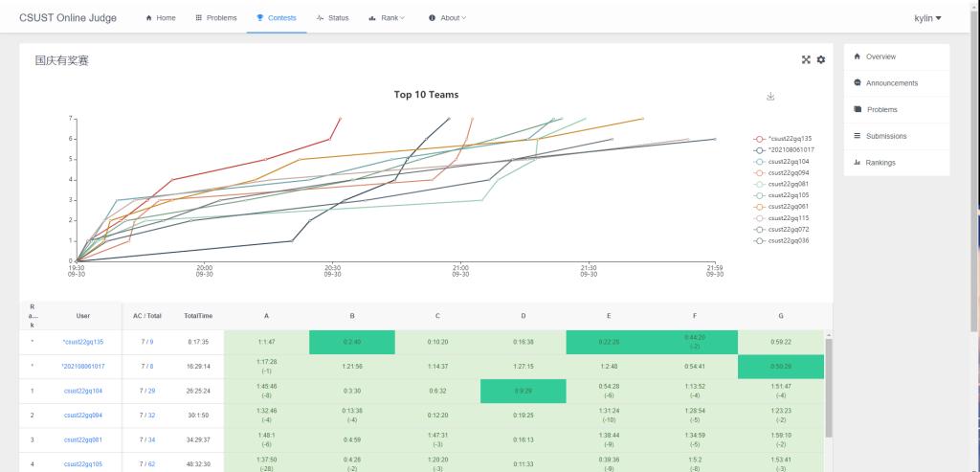Click the Rankings bar chart icon
Screen dimensions: 980x472
point(857,163)
